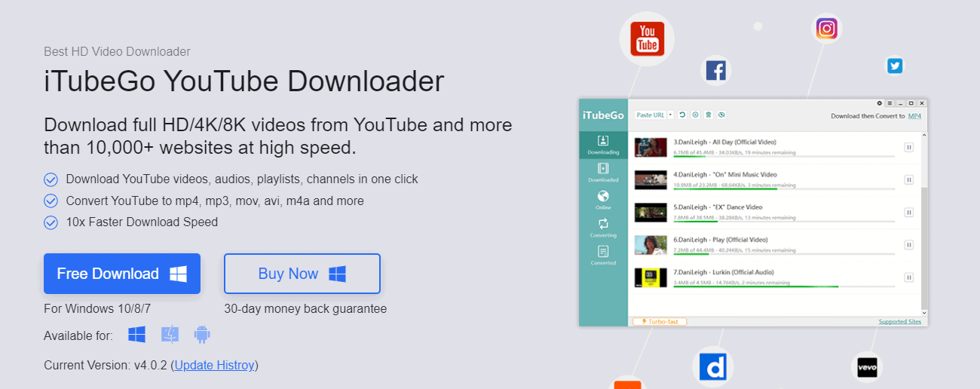The image size is (980, 389).
Task: Switch to the Downloading tab
Action: click(x=603, y=145)
